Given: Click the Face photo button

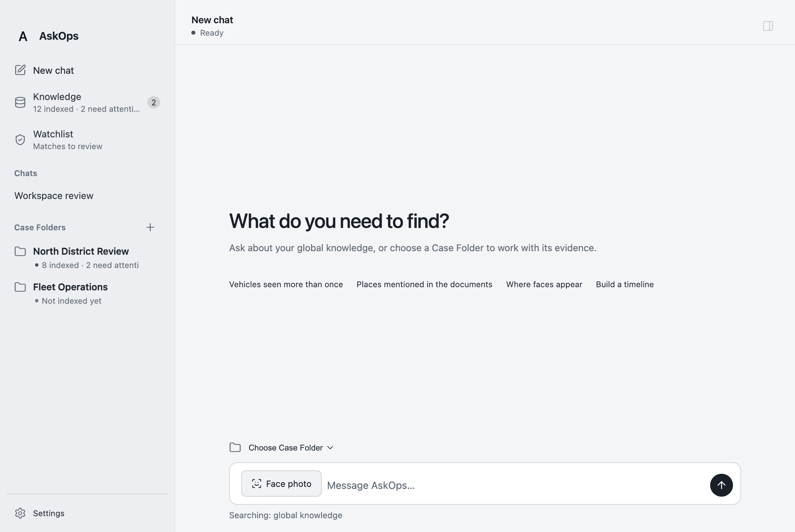Looking at the screenshot, I should 281,484.
